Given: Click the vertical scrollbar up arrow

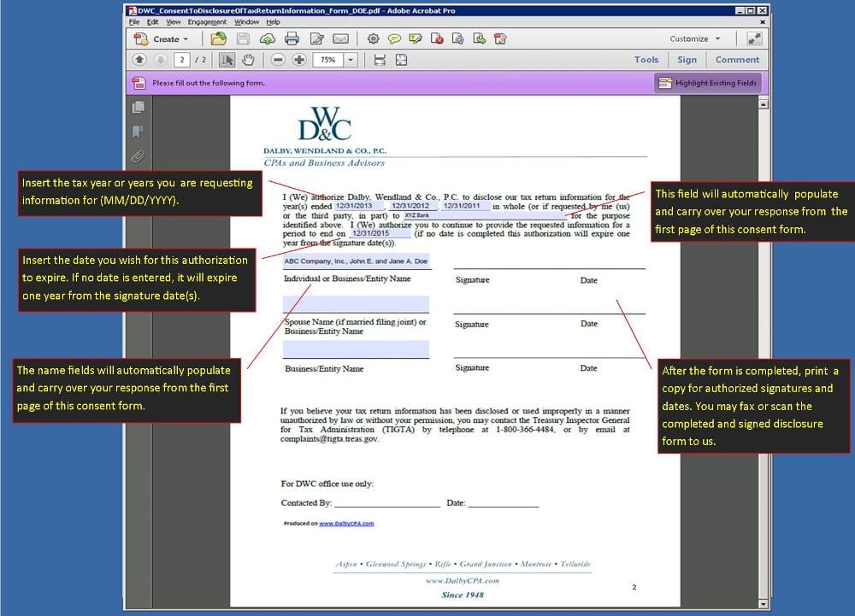Looking at the screenshot, I should point(764,104).
